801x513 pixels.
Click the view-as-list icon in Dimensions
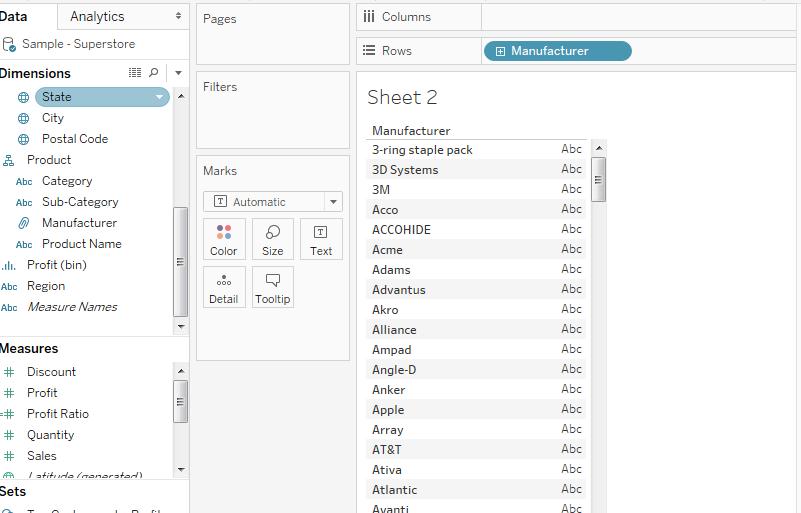pos(135,73)
